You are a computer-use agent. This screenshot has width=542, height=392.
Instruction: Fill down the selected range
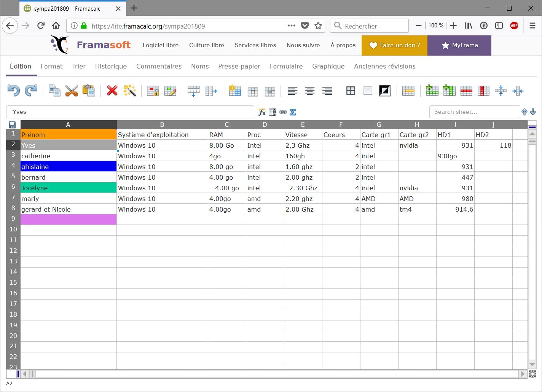coord(194,91)
